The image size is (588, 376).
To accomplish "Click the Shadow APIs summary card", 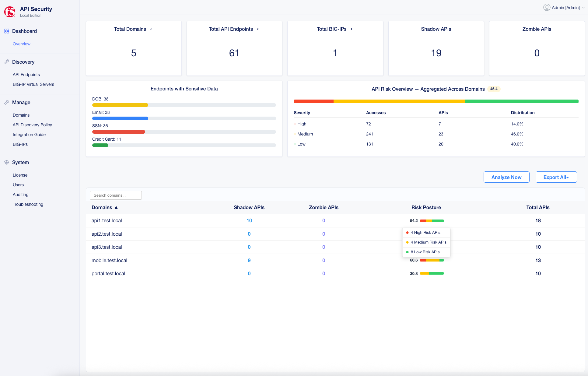I will (436, 48).
